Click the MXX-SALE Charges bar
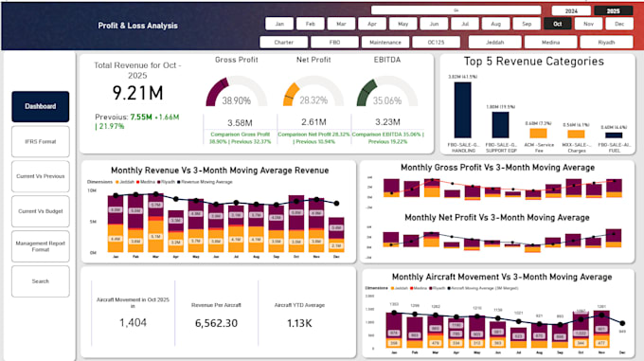 point(576,134)
